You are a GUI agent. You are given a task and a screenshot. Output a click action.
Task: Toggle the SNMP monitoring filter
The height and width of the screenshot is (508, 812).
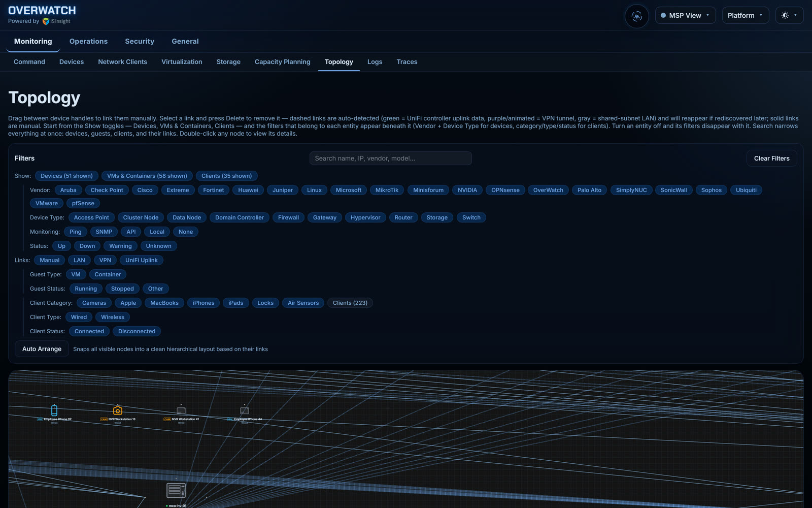pos(104,232)
